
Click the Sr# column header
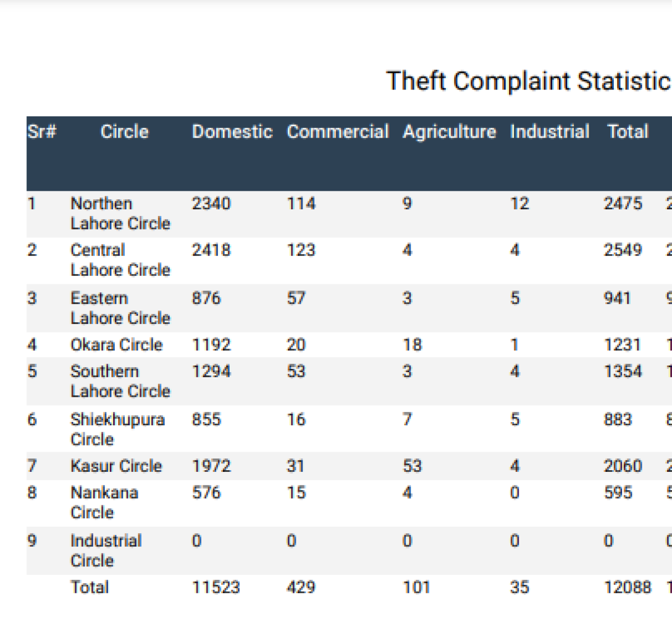click(42, 132)
